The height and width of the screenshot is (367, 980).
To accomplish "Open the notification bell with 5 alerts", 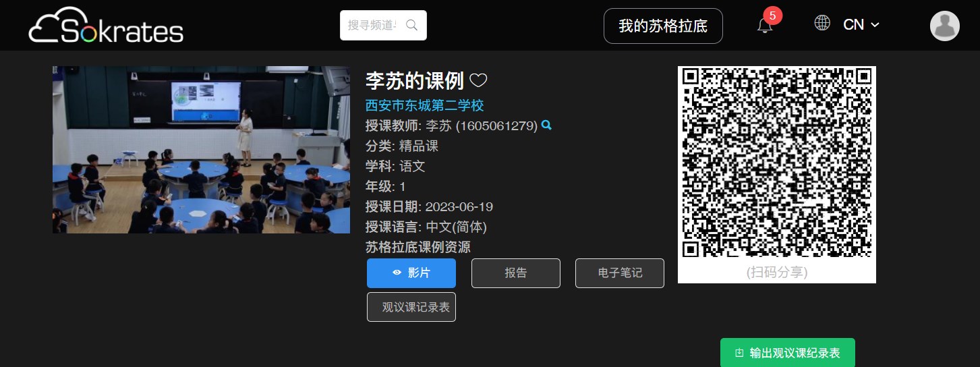I will coord(765,26).
